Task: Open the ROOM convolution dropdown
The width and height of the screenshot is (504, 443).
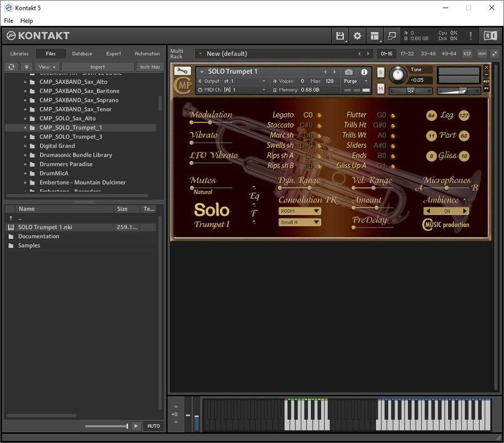Action: click(x=300, y=211)
